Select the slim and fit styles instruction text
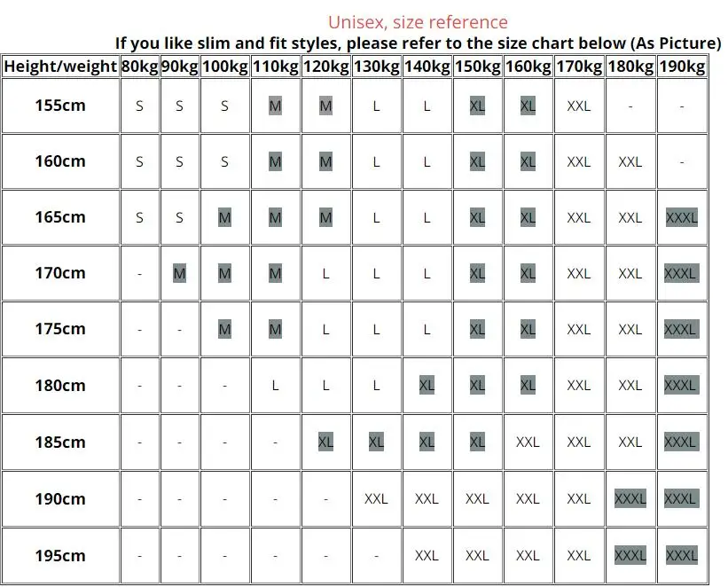The image size is (728, 587). 418,43
